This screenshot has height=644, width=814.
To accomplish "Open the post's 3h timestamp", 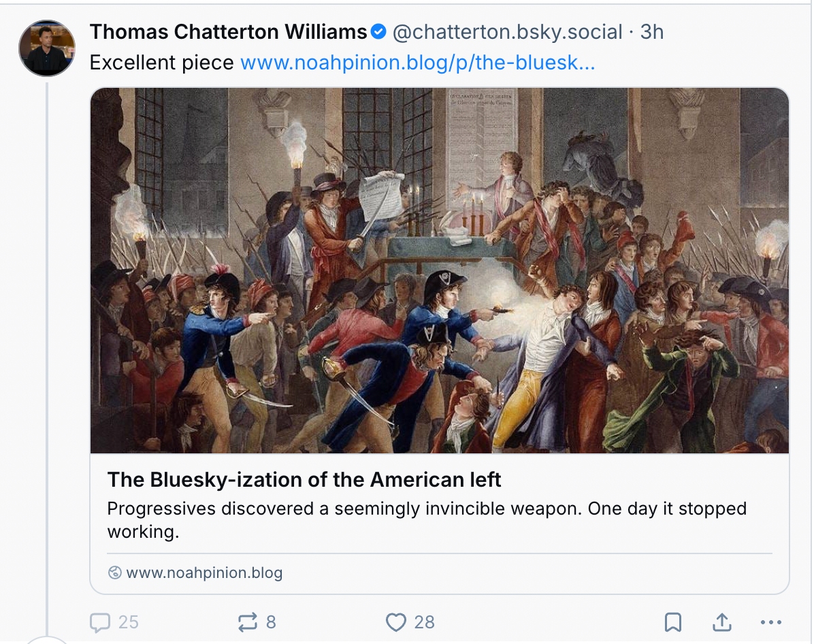I will pos(652,32).
